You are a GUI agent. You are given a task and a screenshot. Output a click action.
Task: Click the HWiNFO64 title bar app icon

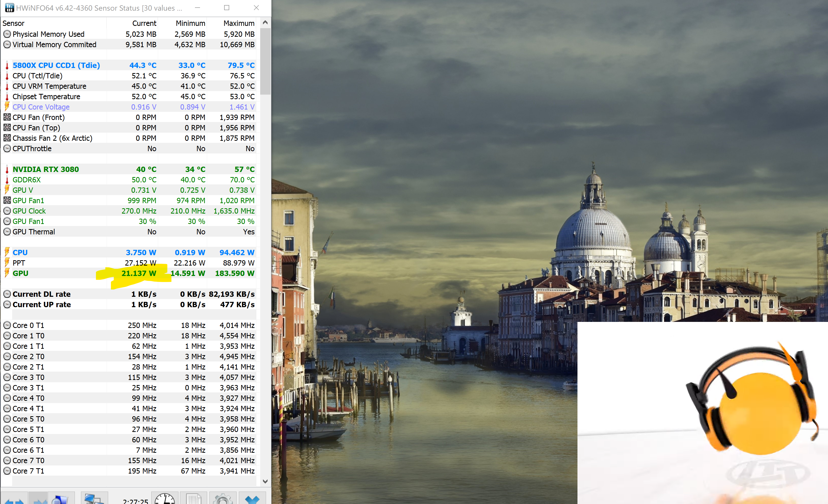(9, 8)
